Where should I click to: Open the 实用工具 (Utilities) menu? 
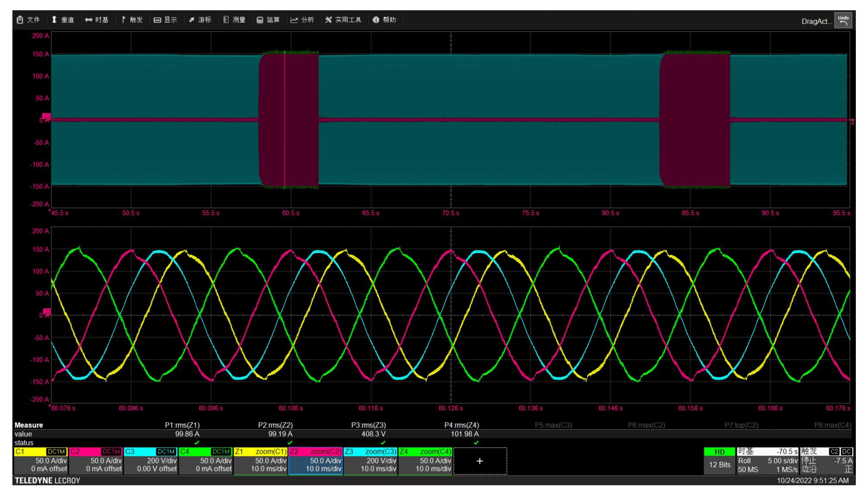click(343, 20)
